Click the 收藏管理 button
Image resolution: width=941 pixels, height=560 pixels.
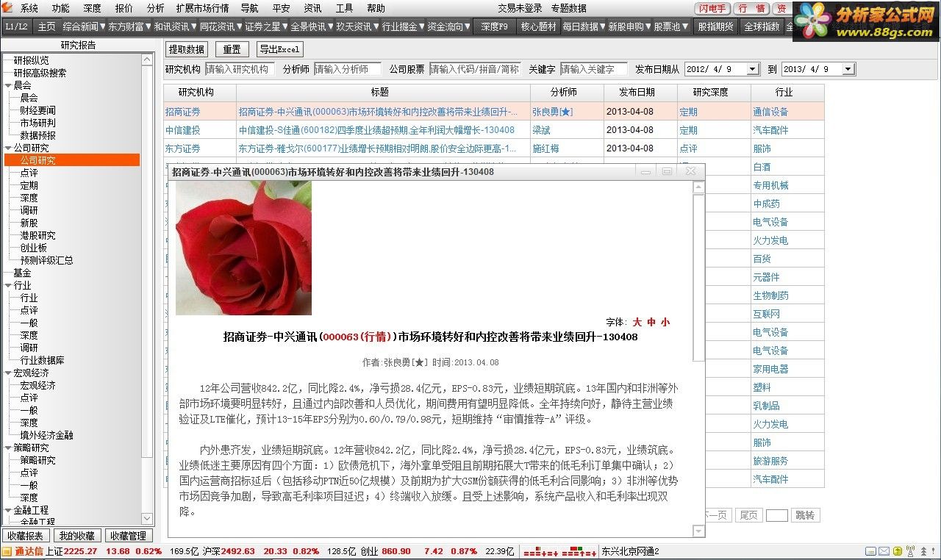click(128, 536)
